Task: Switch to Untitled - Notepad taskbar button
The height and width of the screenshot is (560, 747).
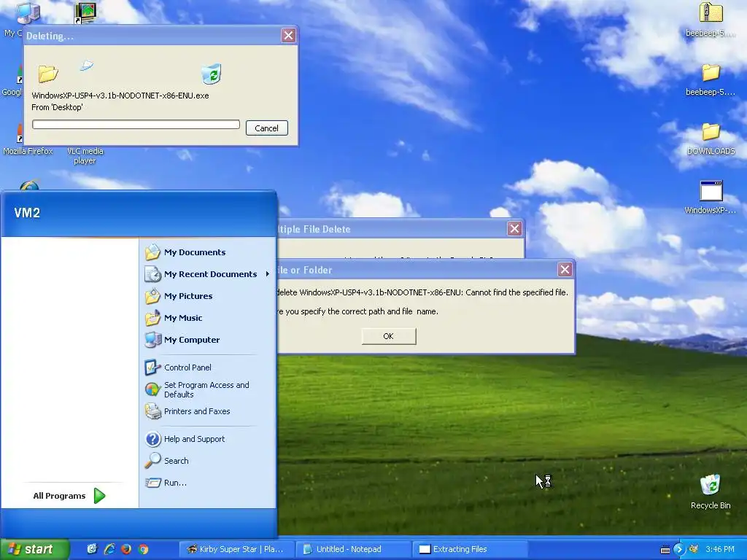Action: [352, 549]
